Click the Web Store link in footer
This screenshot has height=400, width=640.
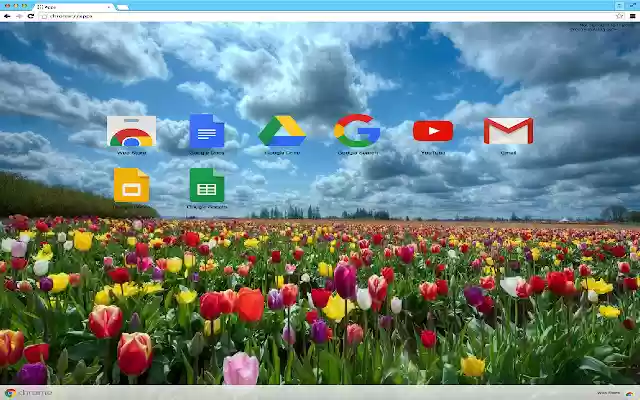tap(616, 393)
